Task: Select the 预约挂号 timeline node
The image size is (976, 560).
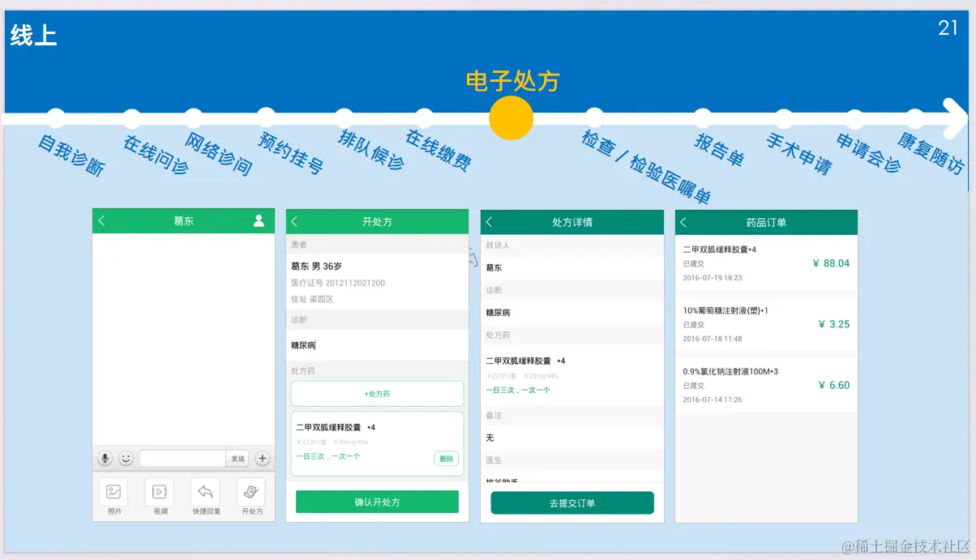Action: pyautogui.click(x=266, y=118)
